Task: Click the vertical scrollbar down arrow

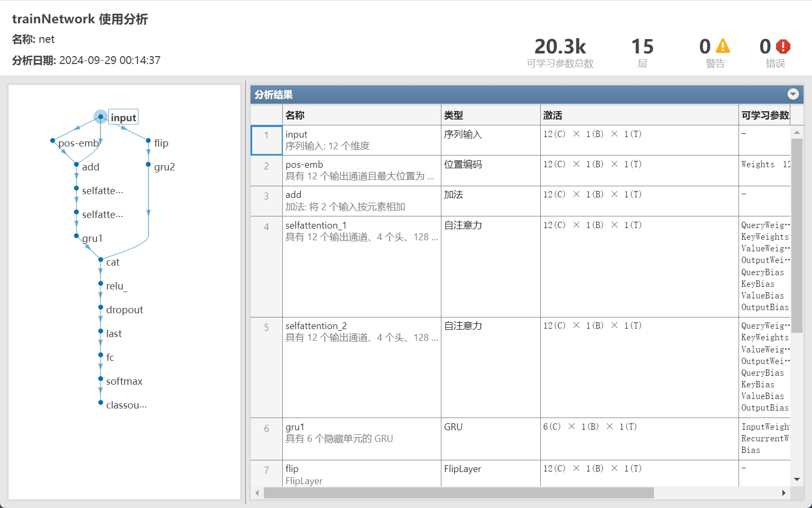Action: click(x=797, y=479)
